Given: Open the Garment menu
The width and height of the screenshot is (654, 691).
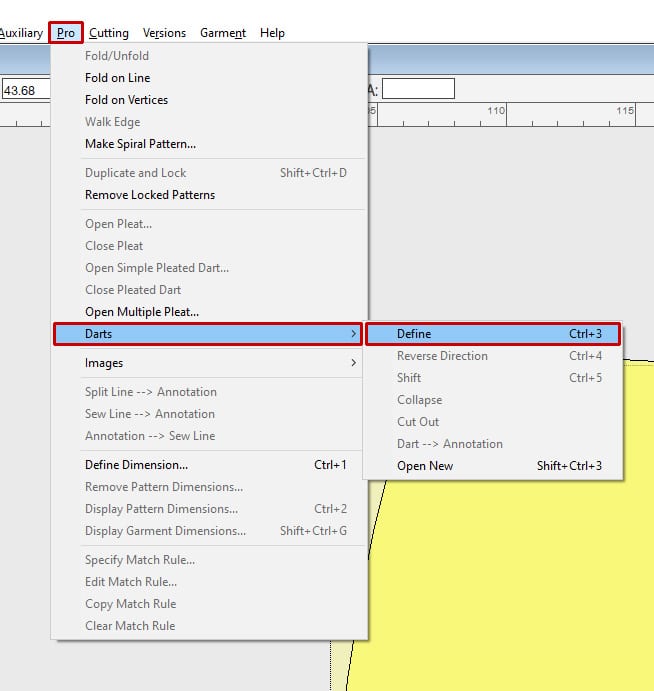Looking at the screenshot, I should [x=223, y=33].
